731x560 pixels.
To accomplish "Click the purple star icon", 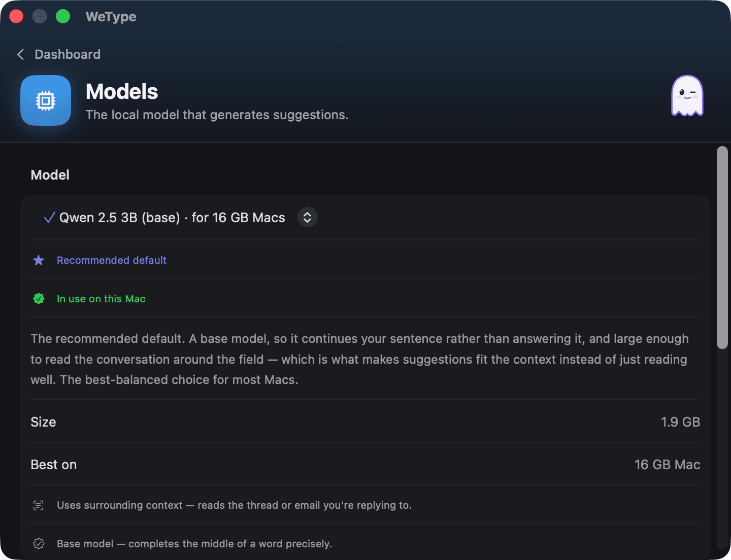I will (39, 260).
